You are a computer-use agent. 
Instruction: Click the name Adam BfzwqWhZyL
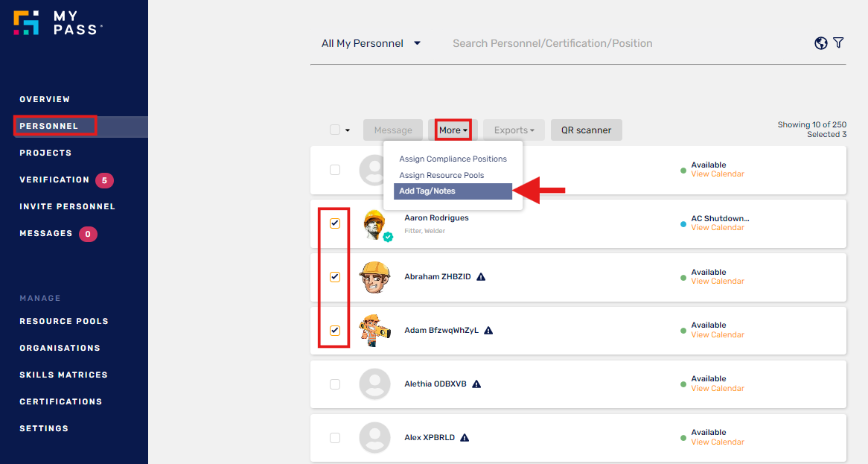pyautogui.click(x=441, y=331)
